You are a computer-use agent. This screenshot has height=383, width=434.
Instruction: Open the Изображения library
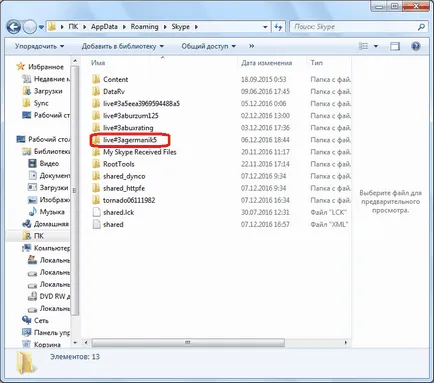click(x=55, y=200)
